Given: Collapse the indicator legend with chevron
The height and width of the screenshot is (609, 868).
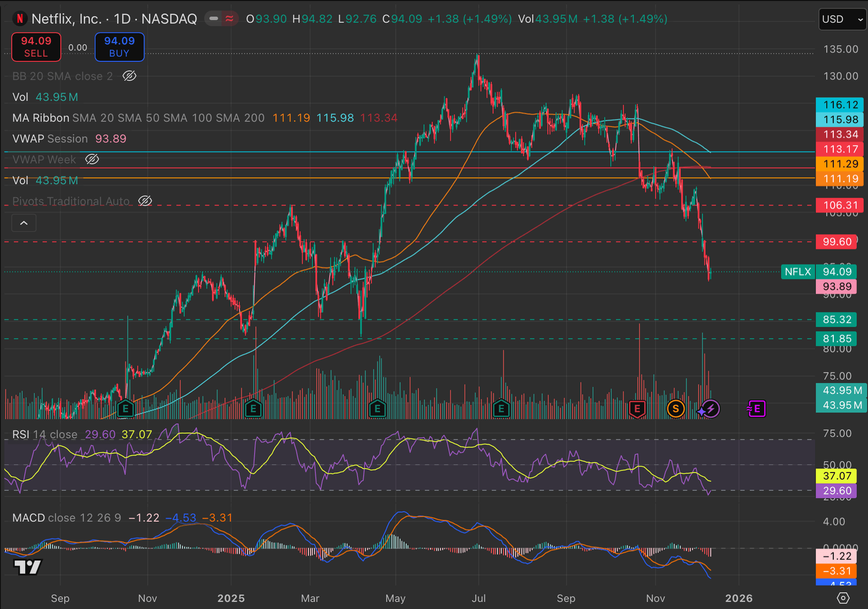Looking at the screenshot, I should coord(24,223).
